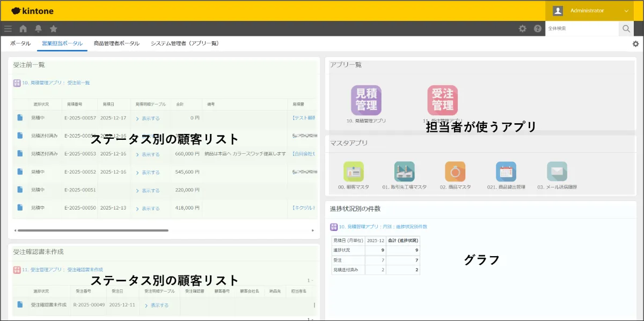Expand 表示する table for E-2025-00051
Image resolution: width=644 pixels, height=321 pixels.
[148, 190]
